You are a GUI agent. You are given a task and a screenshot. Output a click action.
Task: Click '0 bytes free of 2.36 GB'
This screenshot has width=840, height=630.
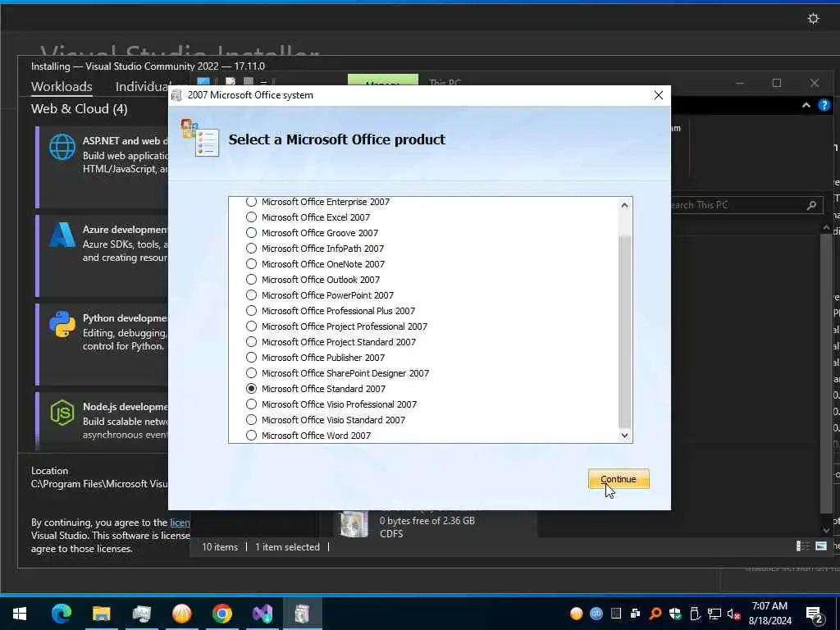pyautogui.click(x=427, y=521)
